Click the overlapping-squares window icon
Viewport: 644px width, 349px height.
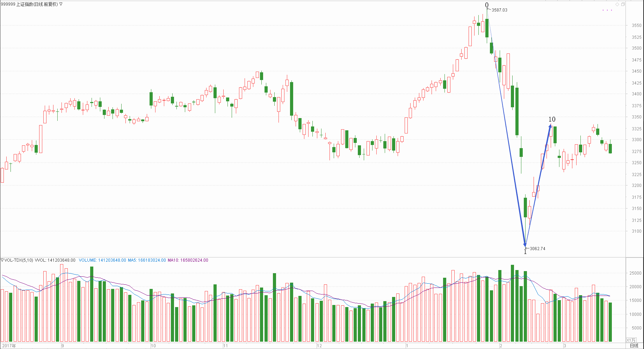[x=623, y=4]
